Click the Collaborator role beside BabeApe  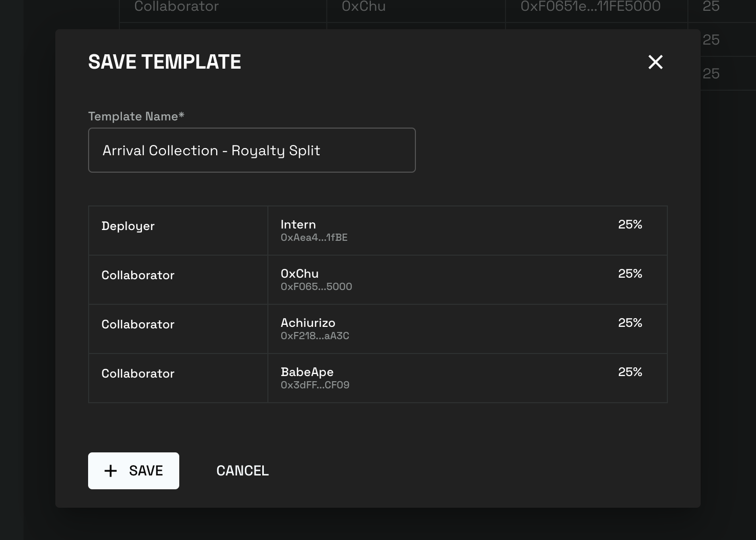tap(138, 373)
